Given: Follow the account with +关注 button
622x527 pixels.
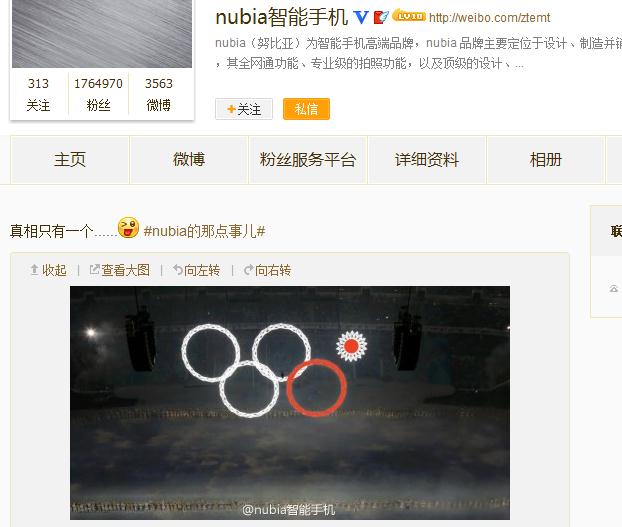Looking at the screenshot, I should click(244, 109).
